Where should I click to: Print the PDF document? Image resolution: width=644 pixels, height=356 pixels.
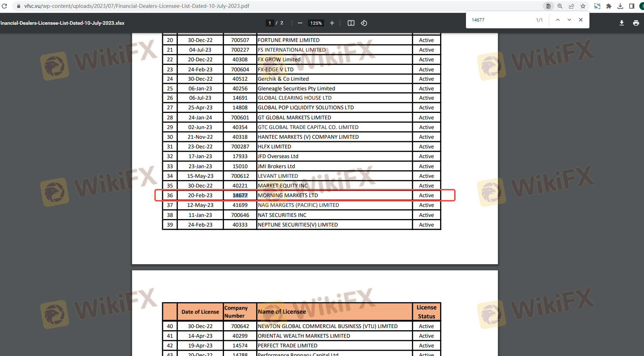(636, 23)
